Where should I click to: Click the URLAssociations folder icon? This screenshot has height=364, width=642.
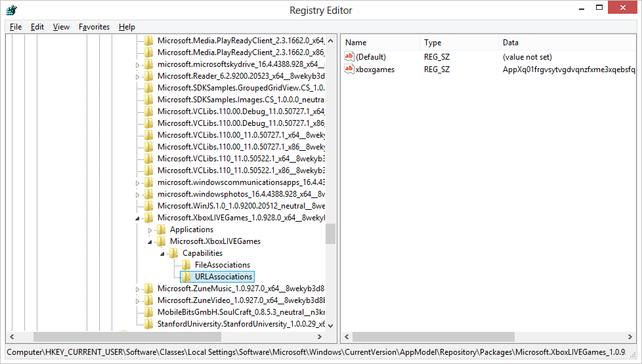click(x=186, y=277)
